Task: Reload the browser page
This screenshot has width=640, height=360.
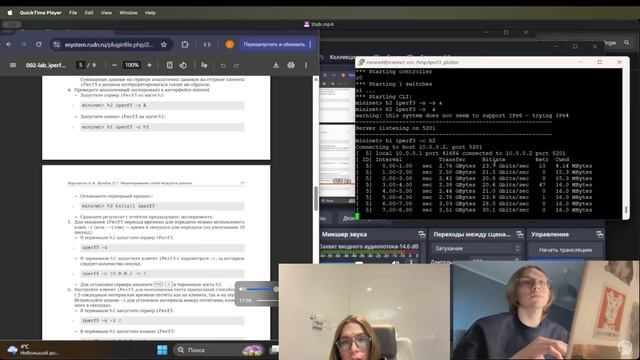Action: pos(39,44)
